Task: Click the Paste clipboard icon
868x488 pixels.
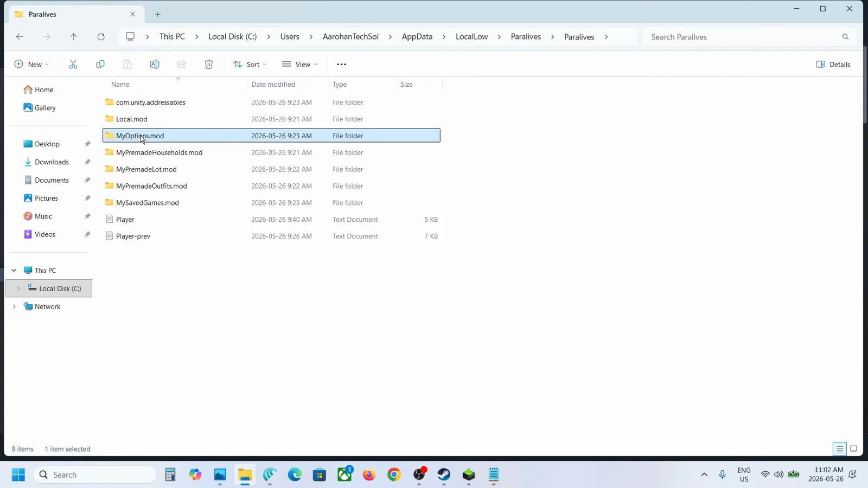Action: [127, 65]
